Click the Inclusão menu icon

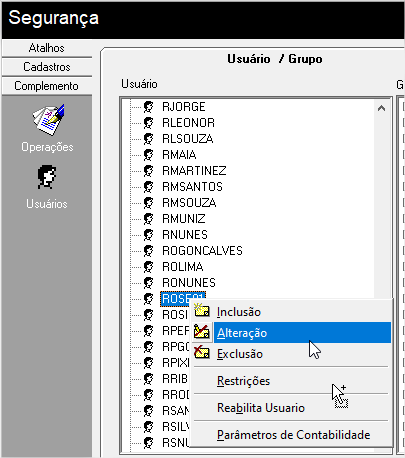(x=202, y=311)
